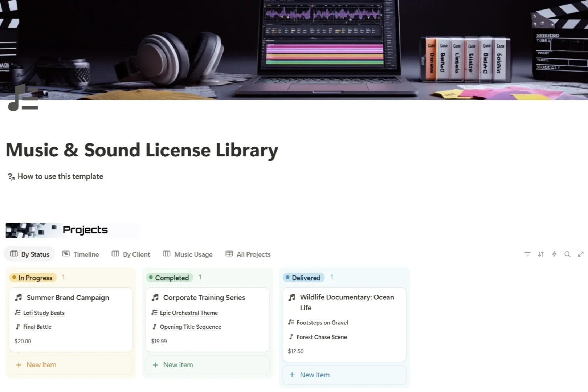Open the database search magnifier icon
Screen dimensions: 588x392
coord(567,254)
